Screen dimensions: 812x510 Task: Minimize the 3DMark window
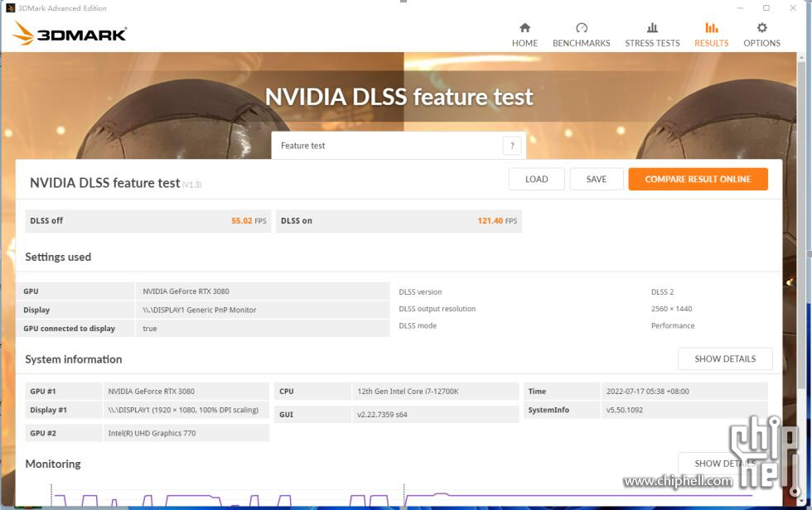click(740, 7)
